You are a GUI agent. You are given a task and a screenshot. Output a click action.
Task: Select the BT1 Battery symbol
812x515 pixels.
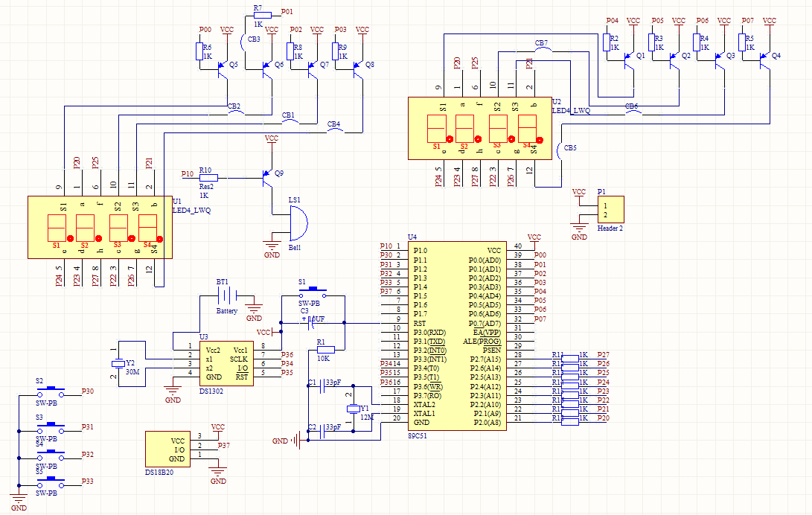[x=227, y=294]
